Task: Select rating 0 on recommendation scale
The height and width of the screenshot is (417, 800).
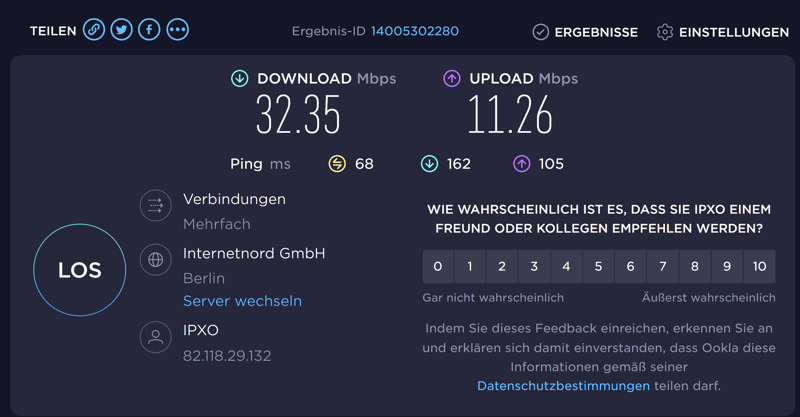Action: point(438,266)
